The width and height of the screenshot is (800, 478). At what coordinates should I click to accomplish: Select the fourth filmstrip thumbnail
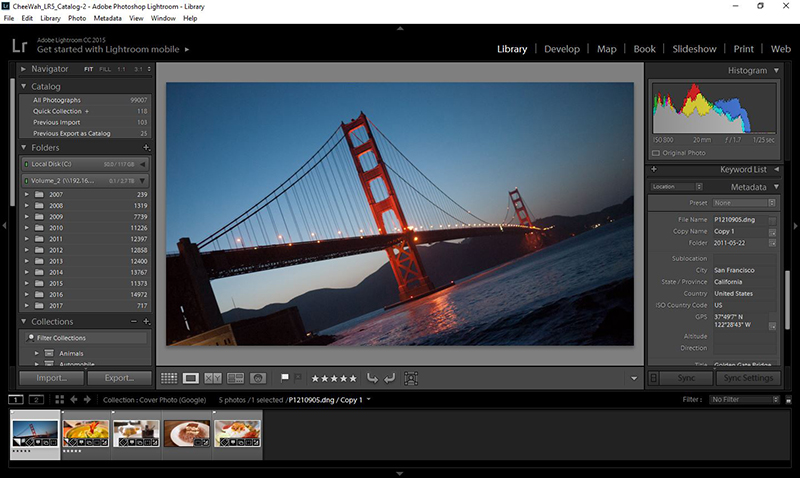[187, 434]
